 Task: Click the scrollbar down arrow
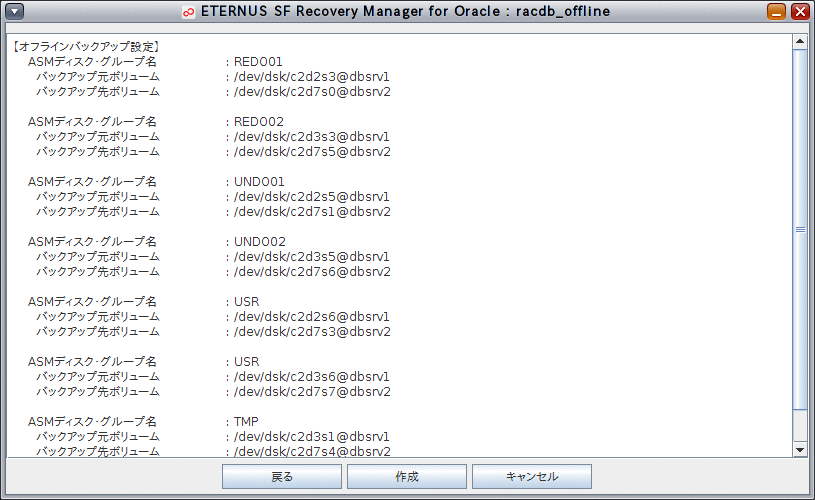[x=799, y=450]
